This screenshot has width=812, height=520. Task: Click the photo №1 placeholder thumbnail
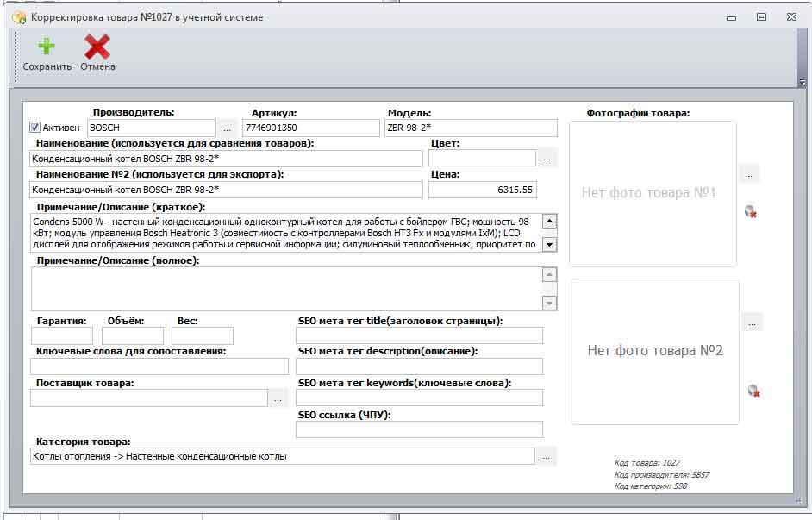[653, 193]
